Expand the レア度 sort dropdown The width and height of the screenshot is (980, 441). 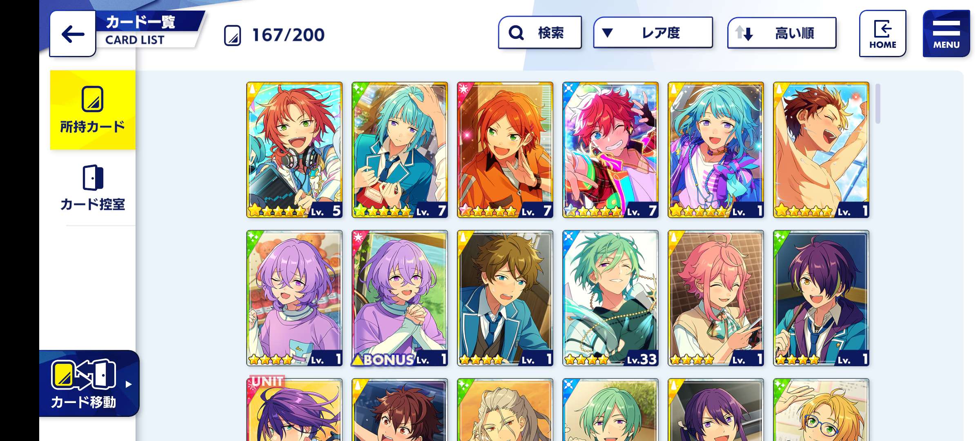(x=653, y=33)
